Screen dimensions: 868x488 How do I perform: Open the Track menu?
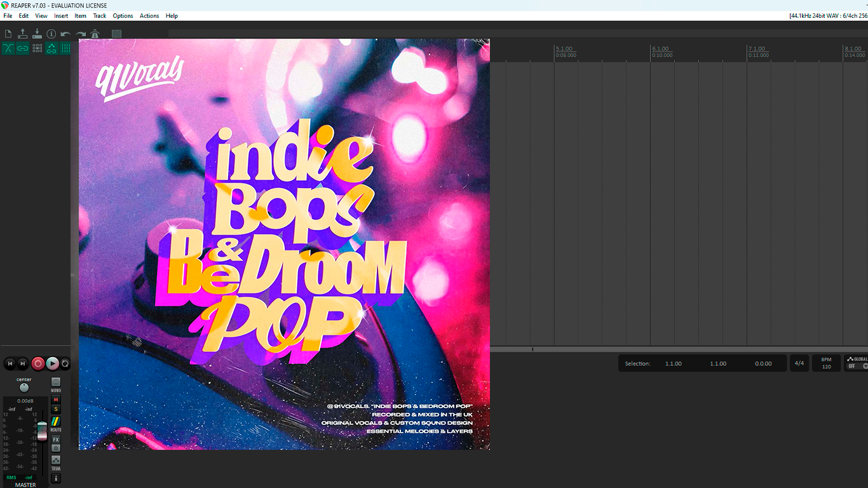click(x=100, y=16)
